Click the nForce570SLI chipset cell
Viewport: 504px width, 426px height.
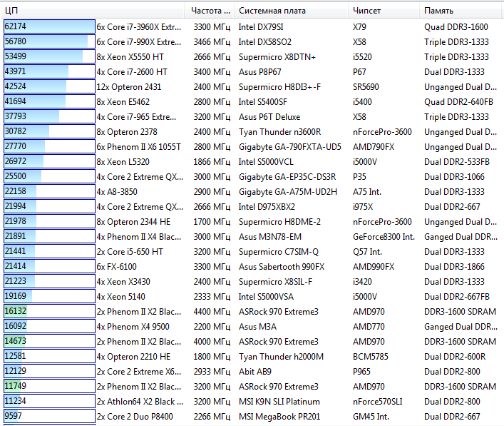377,402
